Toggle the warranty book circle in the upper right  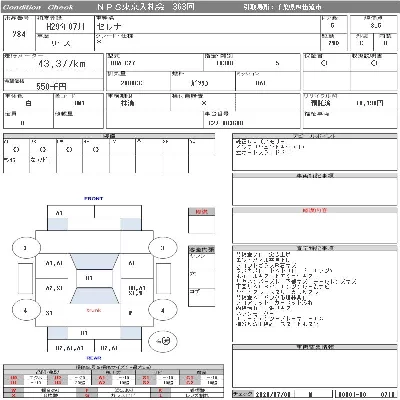click(x=324, y=63)
